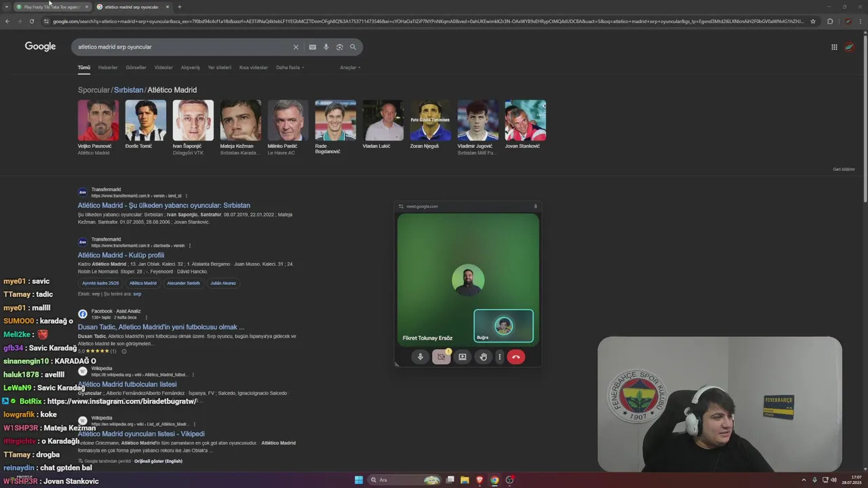Open options for Transfermarkt Kulüp profili result

[190, 245]
